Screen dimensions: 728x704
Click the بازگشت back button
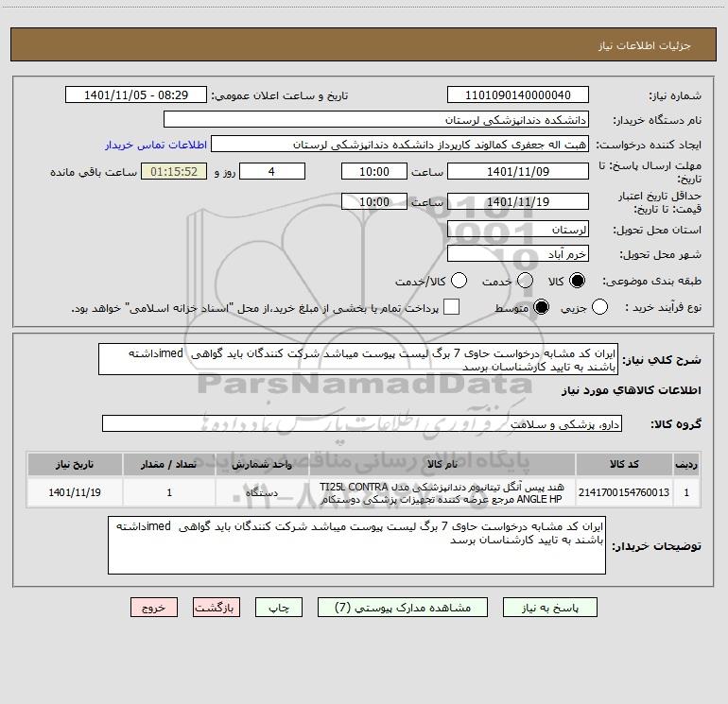pos(217,608)
